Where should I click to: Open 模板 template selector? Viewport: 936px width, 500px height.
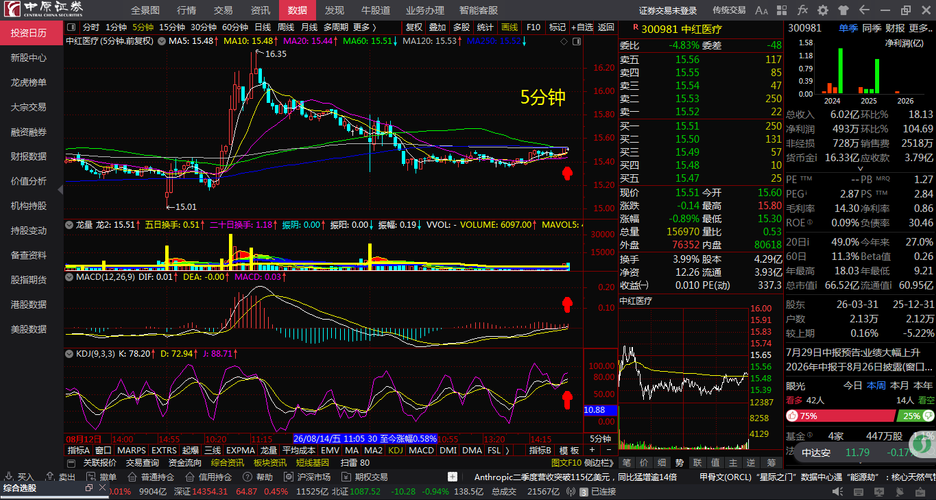569,450
